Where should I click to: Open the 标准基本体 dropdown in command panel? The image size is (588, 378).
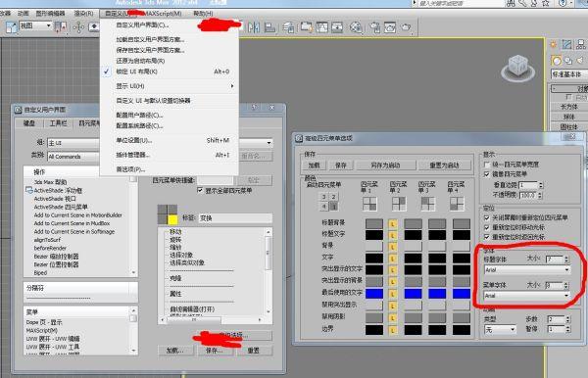[569, 74]
